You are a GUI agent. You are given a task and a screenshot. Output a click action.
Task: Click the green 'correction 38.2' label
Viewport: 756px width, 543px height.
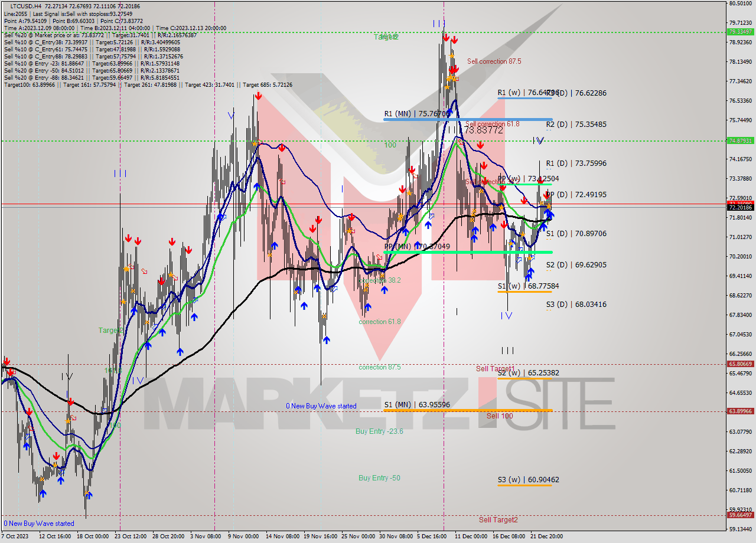pyautogui.click(x=380, y=280)
